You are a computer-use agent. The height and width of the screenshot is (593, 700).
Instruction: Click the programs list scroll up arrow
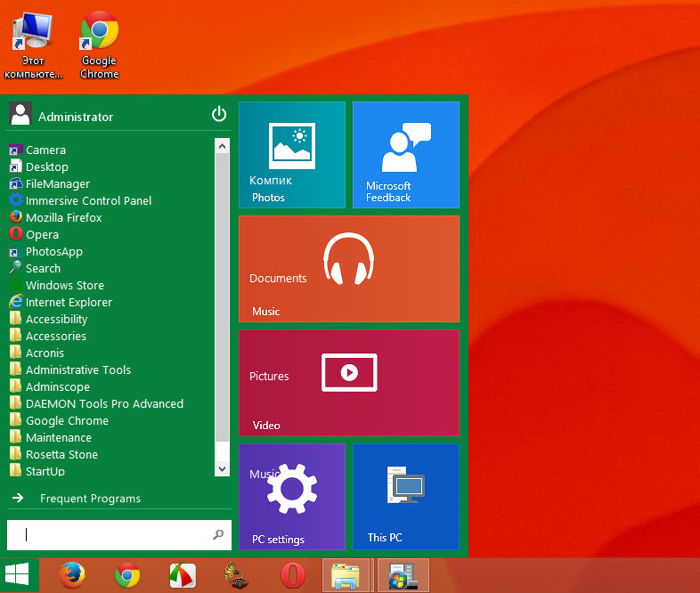(223, 146)
